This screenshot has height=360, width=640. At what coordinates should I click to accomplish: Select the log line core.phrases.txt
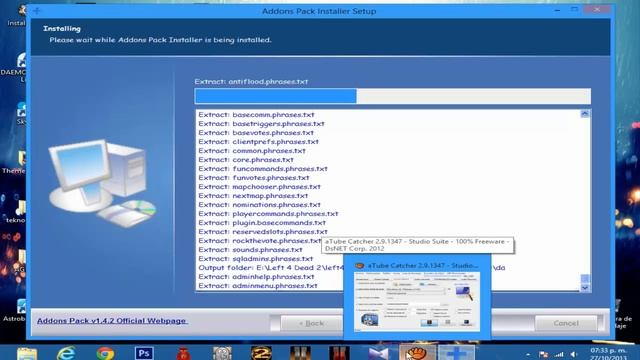click(x=246, y=160)
